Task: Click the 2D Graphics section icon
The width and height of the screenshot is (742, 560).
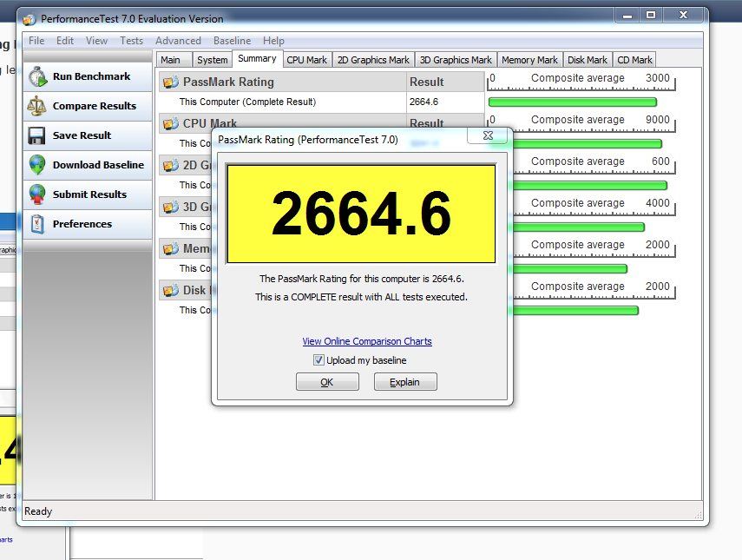Action: coord(171,166)
